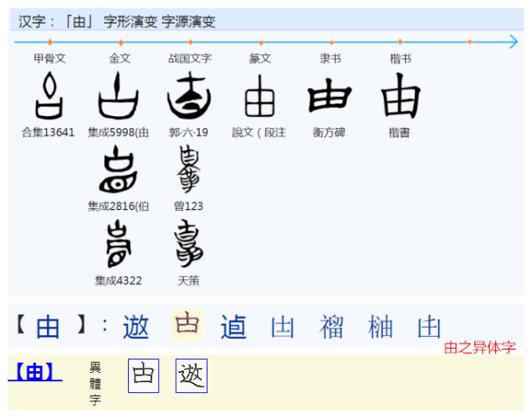Viewport: 532px width, 418px height.
Task: Click the unlabeled last timeline marker dot
Action: click(470, 42)
